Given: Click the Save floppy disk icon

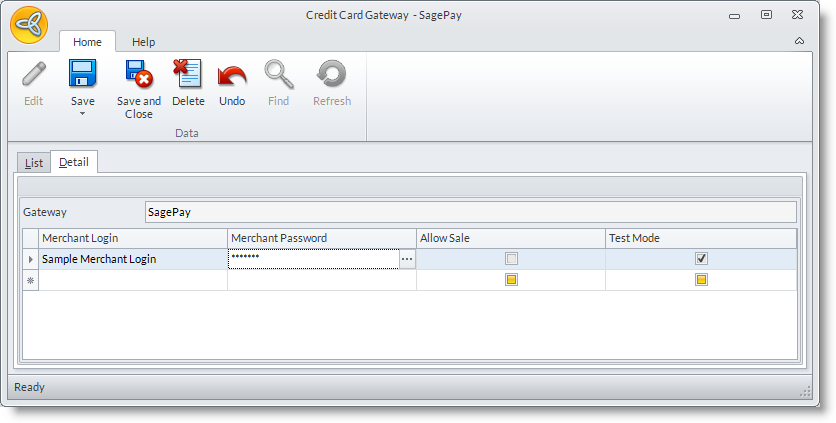Looking at the screenshot, I should point(83,74).
